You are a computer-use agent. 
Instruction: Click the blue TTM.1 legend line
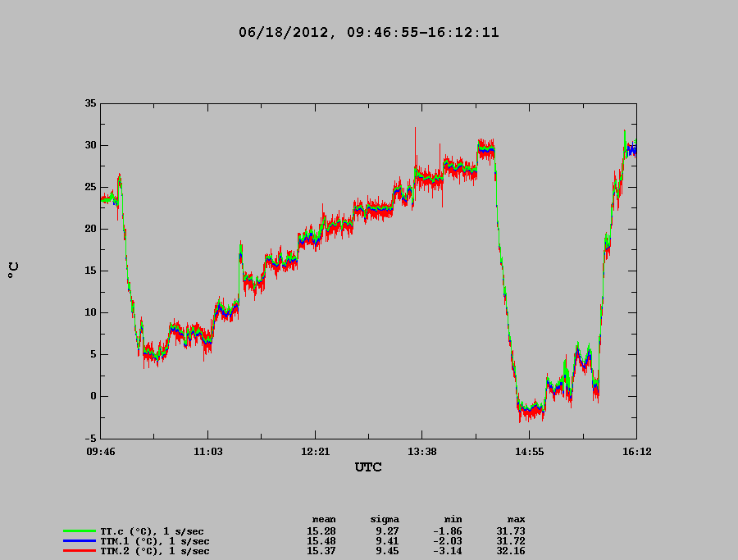pos(79,541)
